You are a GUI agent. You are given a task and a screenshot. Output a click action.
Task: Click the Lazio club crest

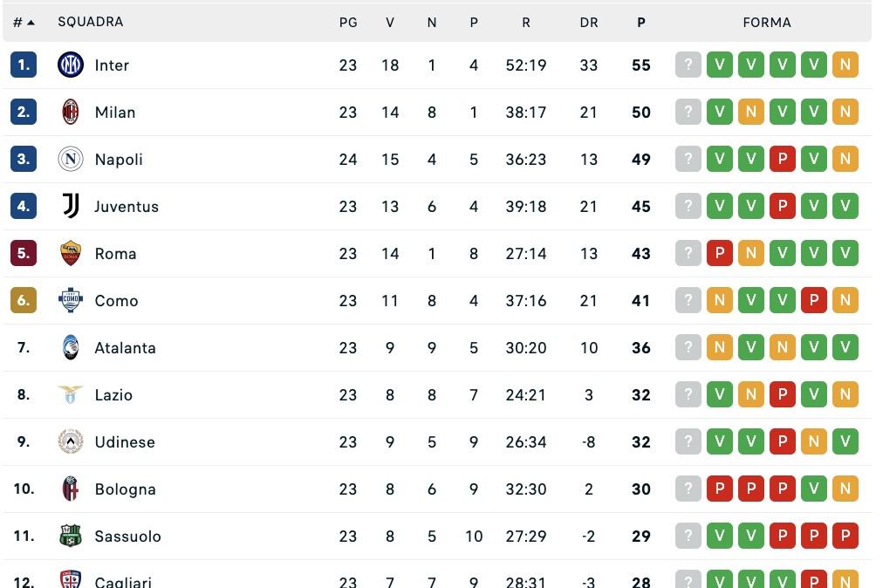tap(70, 394)
